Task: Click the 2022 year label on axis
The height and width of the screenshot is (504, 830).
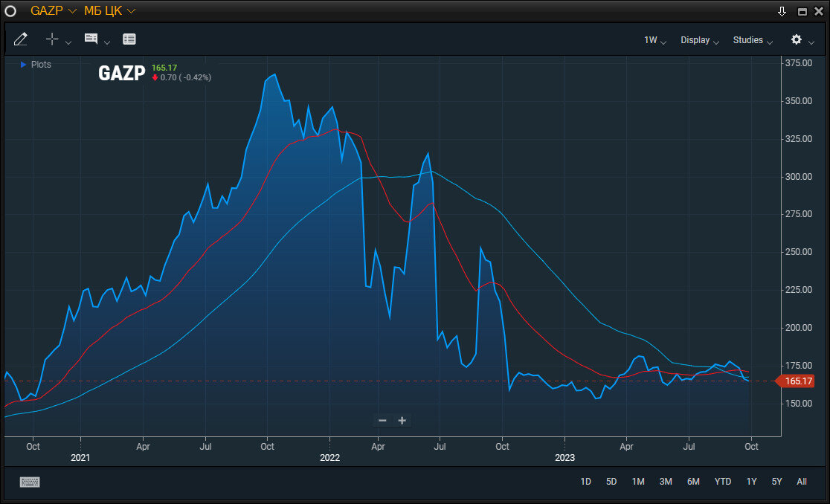Action: click(329, 458)
